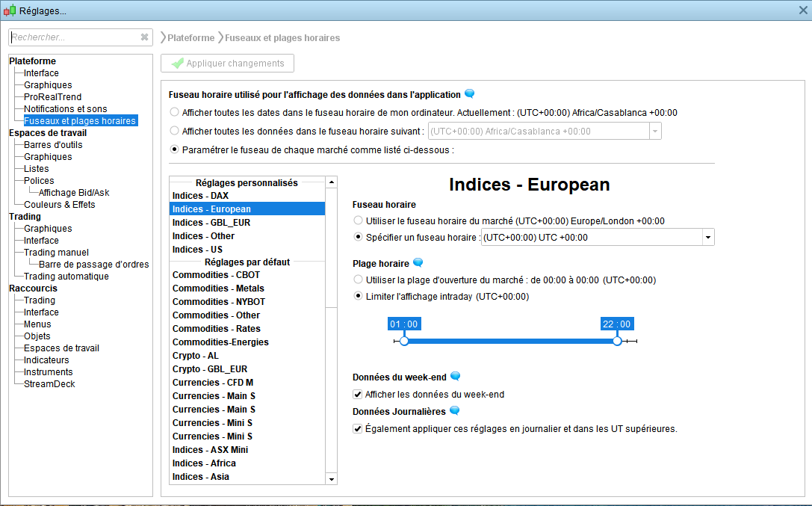Click the Réglages window candlestick icon
The height and width of the screenshot is (506, 812).
[x=9, y=10]
